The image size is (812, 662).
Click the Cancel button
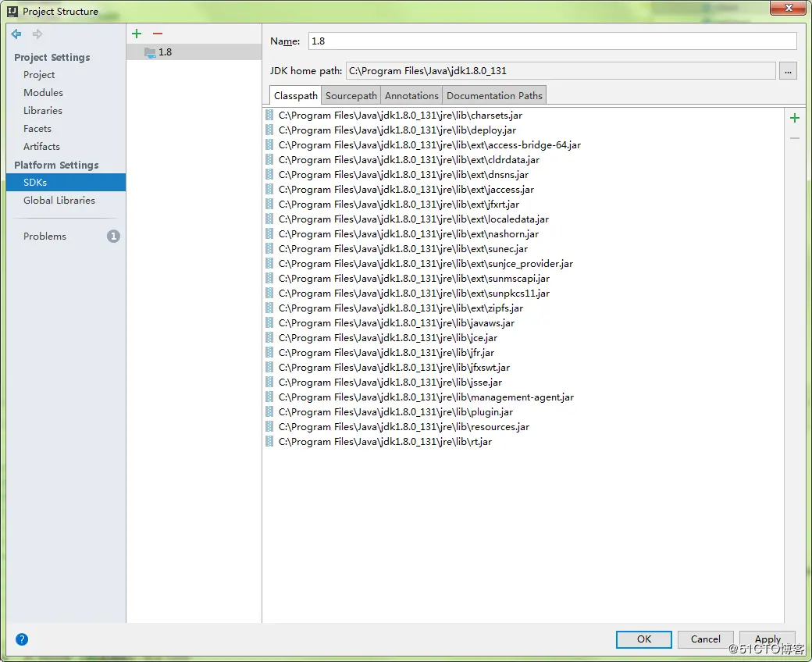[x=705, y=639]
